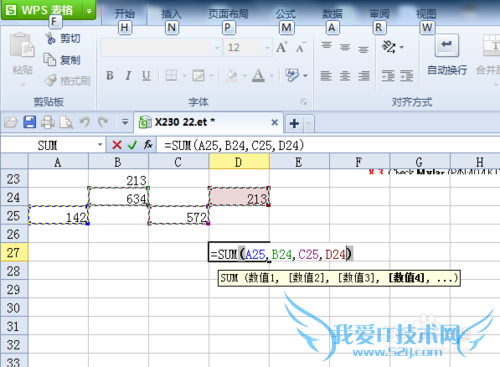This screenshot has height=367, width=500.
Task: Align text left
Action: pos(326,76)
